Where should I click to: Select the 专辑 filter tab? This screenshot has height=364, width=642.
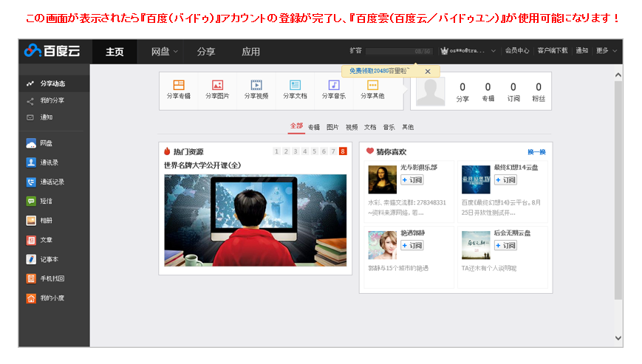click(x=314, y=127)
